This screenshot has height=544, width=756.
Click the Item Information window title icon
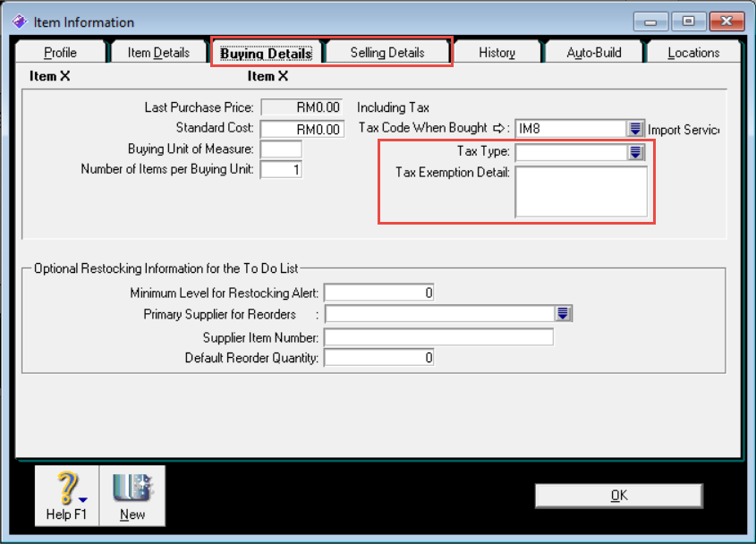(19, 21)
